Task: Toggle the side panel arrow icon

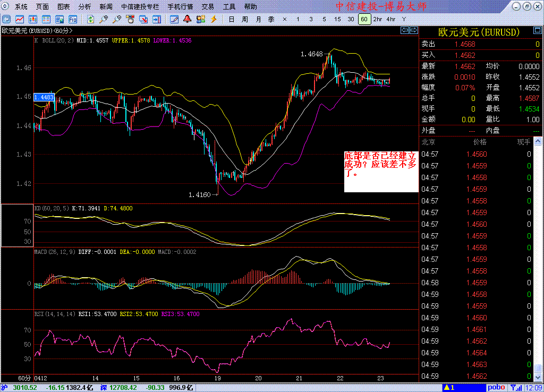Action: (x=157, y=20)
